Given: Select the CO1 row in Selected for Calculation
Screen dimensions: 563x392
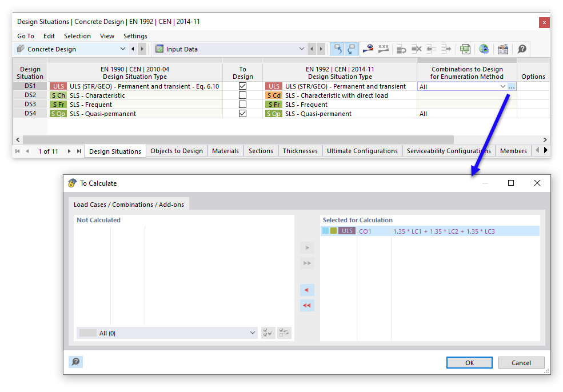Looking at the screenshot, I should tap(430, 231).
